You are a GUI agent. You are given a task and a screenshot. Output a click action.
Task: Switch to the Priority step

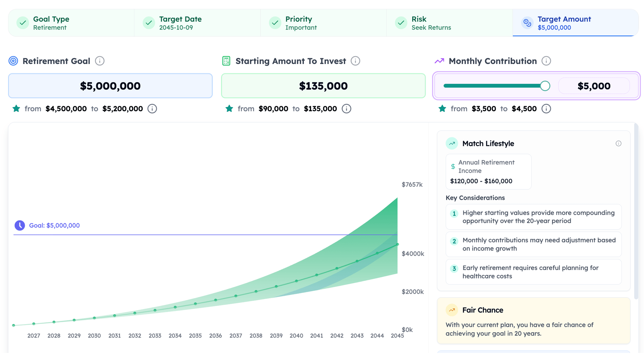click(323, 23)
